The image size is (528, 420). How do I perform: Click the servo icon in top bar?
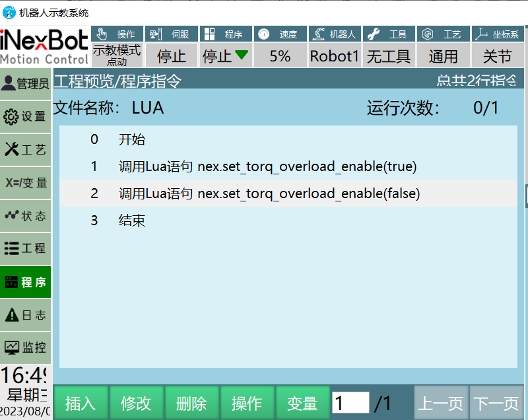point(154,34)
